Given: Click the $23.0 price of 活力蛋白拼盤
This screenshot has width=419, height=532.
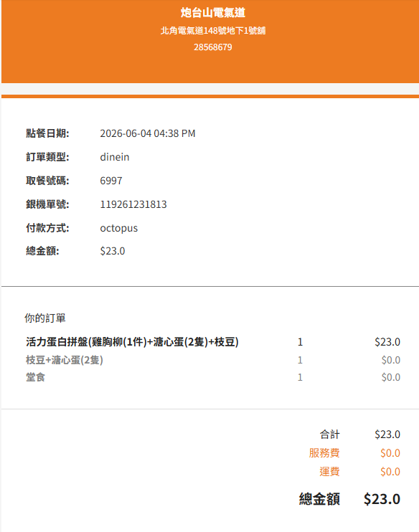Looking at the screenshot, I should 387,342.
